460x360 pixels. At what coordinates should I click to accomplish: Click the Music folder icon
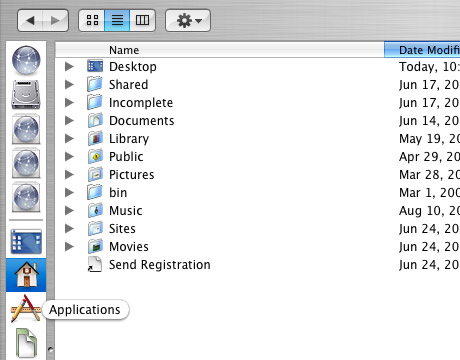(95, 210)
